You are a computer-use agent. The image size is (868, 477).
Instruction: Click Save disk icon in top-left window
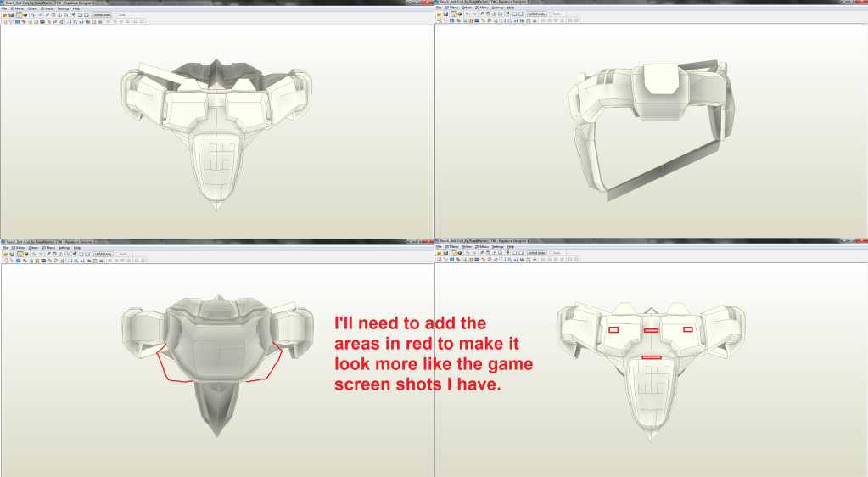(x=11, y=15)
